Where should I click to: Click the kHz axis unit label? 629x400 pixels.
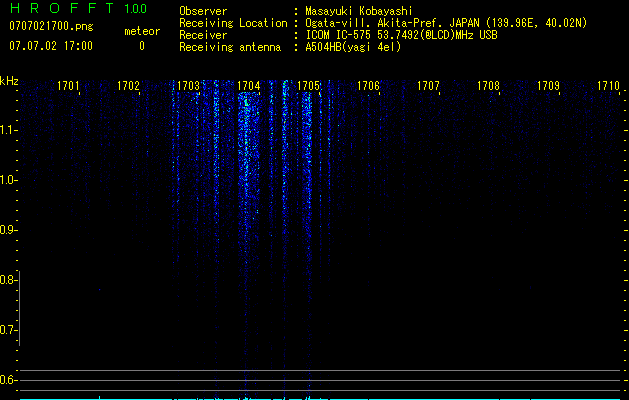click(9, 81)
